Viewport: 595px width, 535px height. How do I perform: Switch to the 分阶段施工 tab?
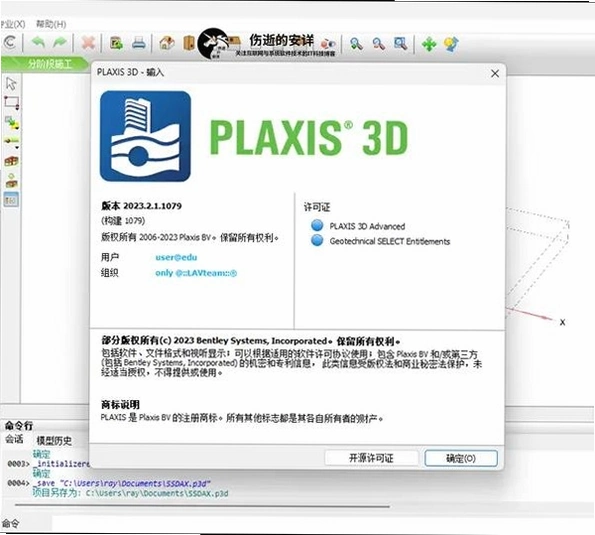point(49,64)
